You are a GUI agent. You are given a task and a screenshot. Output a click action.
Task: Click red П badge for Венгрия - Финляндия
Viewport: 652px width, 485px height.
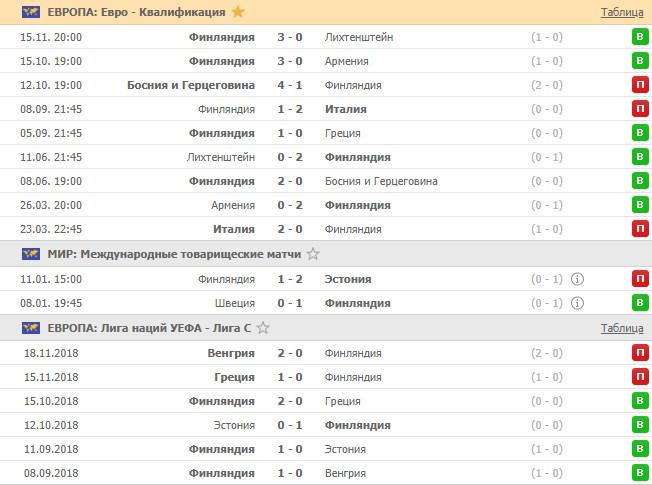[639, 353]
